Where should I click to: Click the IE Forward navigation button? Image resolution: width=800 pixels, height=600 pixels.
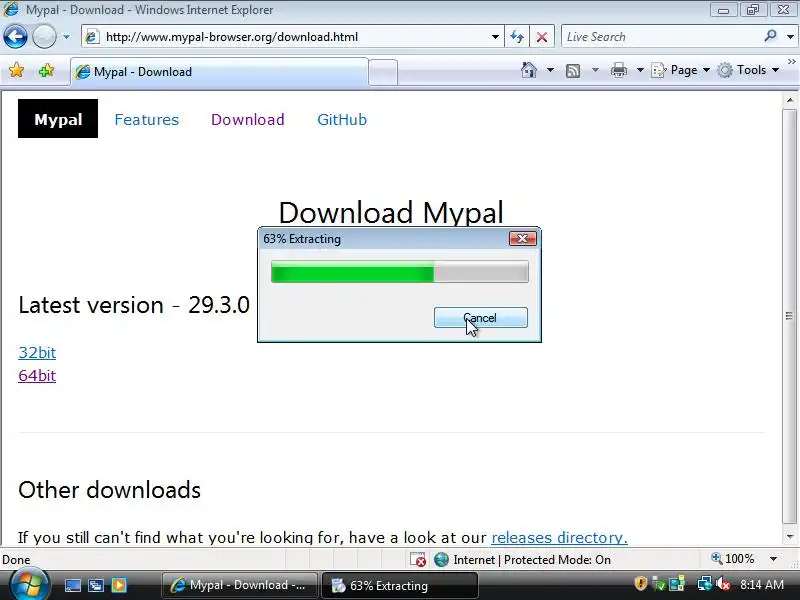click(44, 37)
